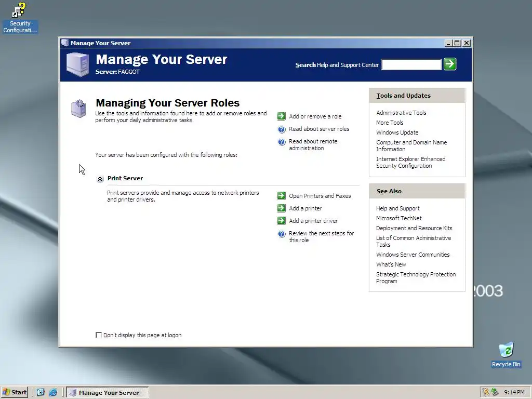Click green arrow icon beside Add or remove a role
The image size is (532, 399).
281,116
